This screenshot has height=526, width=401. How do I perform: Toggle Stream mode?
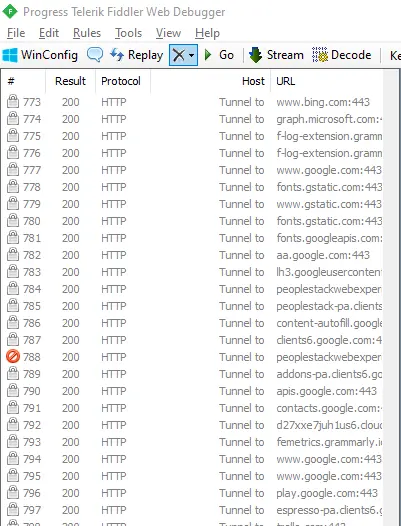click(277, 55)
